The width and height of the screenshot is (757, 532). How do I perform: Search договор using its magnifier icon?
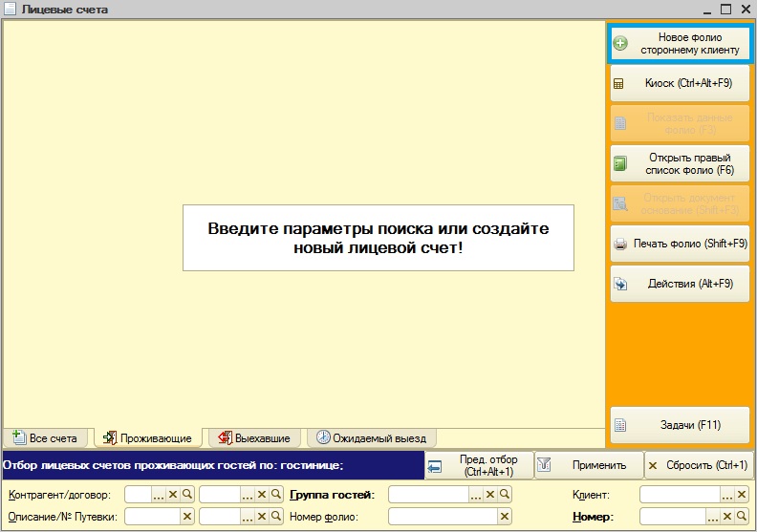click(x=275, y=495)
